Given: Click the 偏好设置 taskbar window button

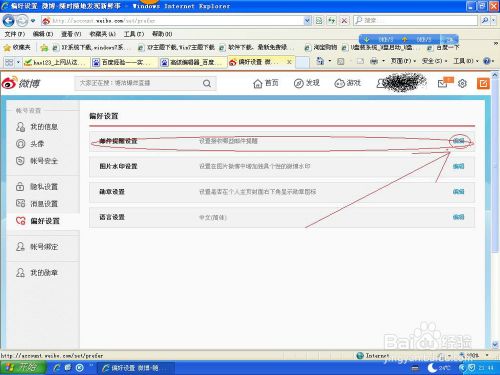Looking at the screenshot, I should coord(135,368).
